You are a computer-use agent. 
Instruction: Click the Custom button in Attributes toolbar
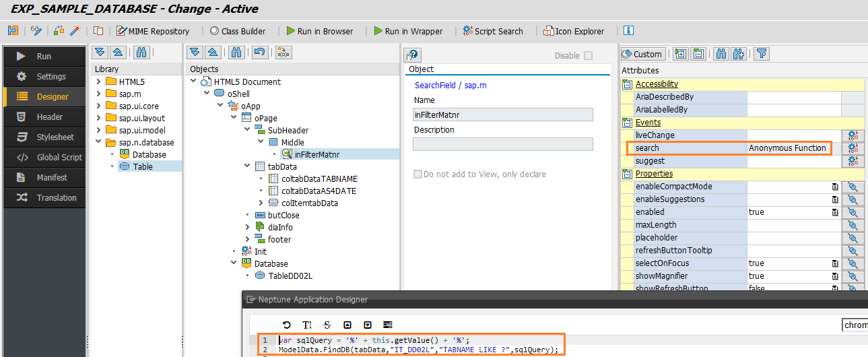click(x=642, y=54)
